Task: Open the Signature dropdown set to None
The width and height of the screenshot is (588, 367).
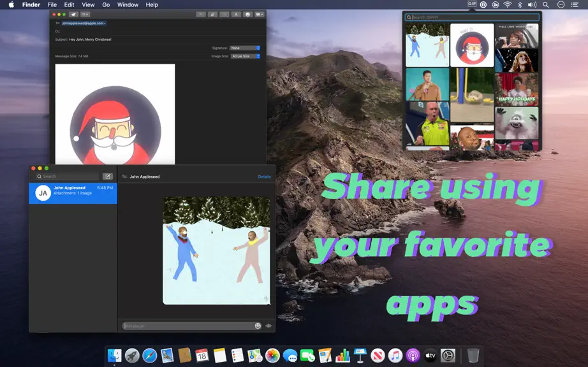Action: pyautogui.click(x=245, y=48)
